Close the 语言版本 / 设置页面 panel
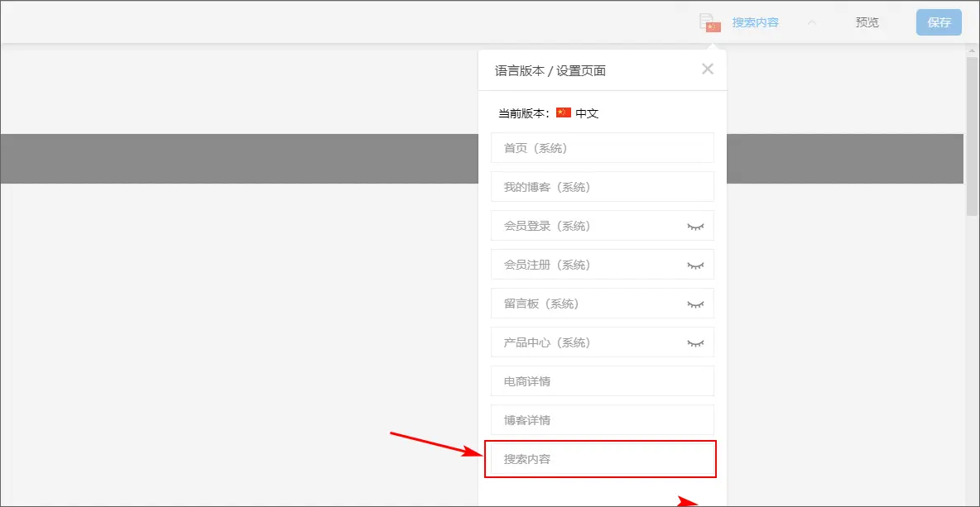980x507 pixels. click(707, 69)
